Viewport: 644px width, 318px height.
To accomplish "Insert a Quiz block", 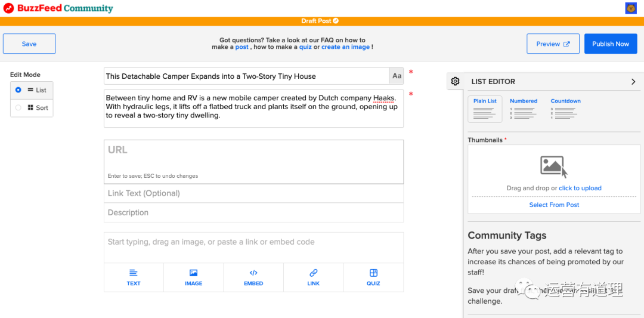I will tap(373, 277).
